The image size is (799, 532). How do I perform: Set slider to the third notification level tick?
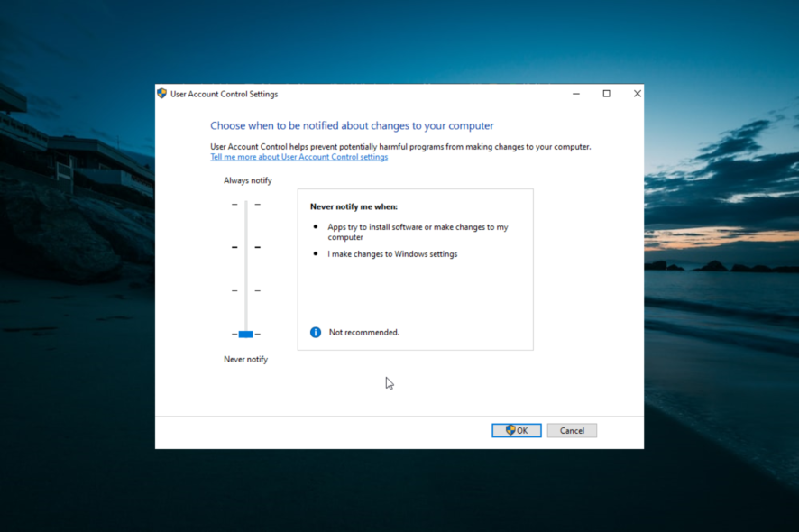246,290
